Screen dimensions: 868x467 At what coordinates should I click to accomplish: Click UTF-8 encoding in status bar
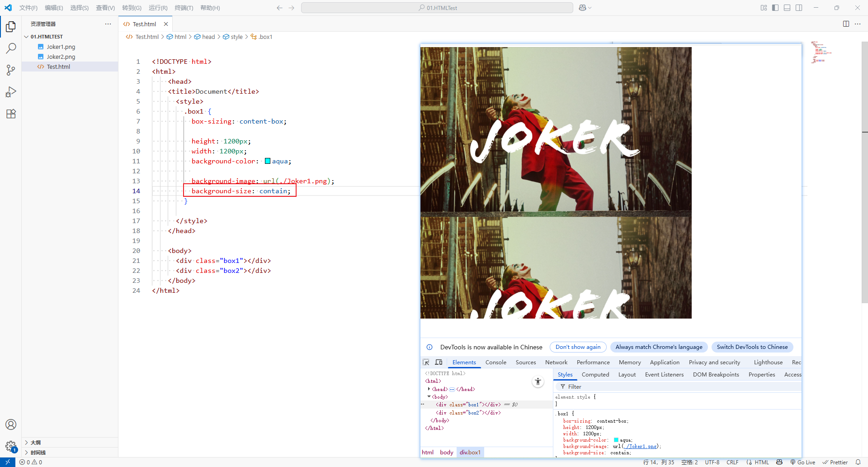coord(712,462)
